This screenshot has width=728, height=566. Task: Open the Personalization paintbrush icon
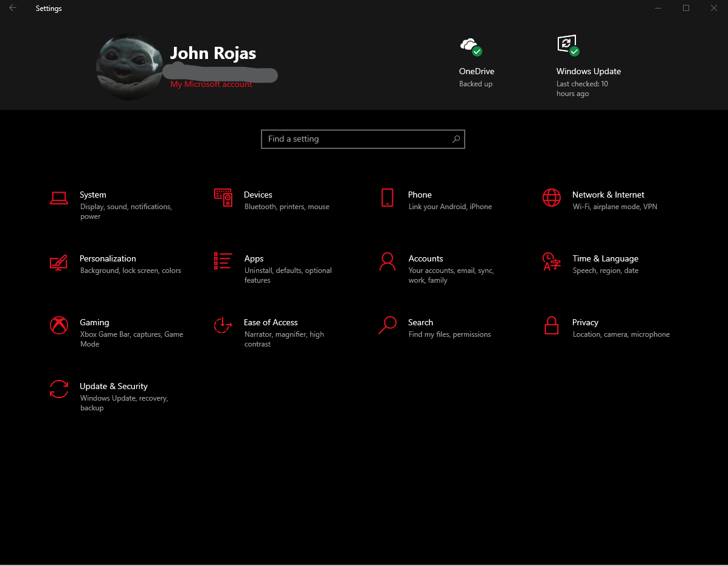pos(58,262)
